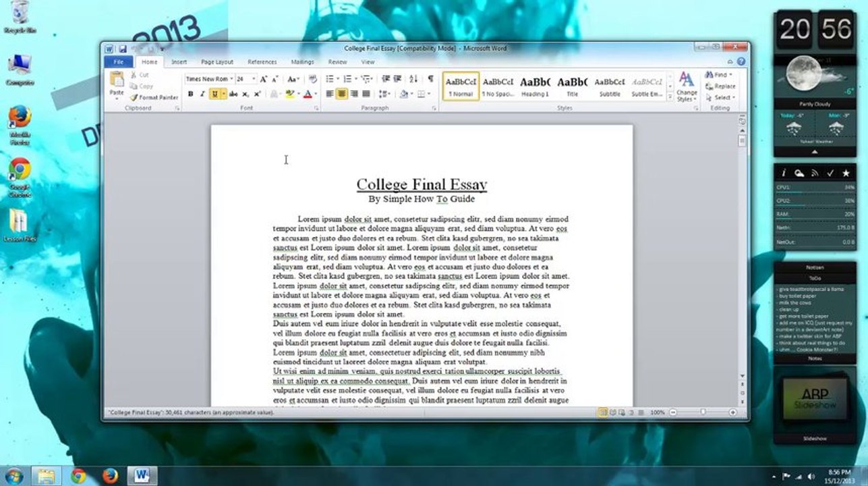This screenshot has height=486, width=868.
Task: Click the Zoom In plus button
Action: pyautogui.click(x=732, y=412)
